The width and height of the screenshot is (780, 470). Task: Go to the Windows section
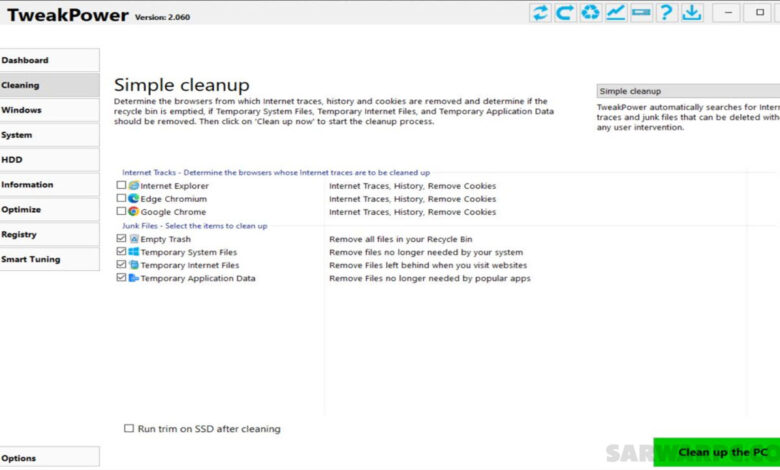coord(49,110)
